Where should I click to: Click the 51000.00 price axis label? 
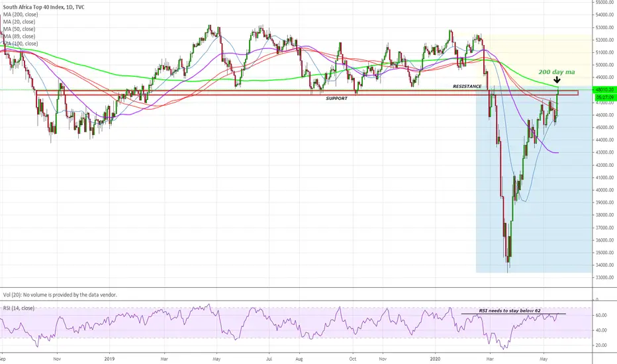tap(605, 52)
